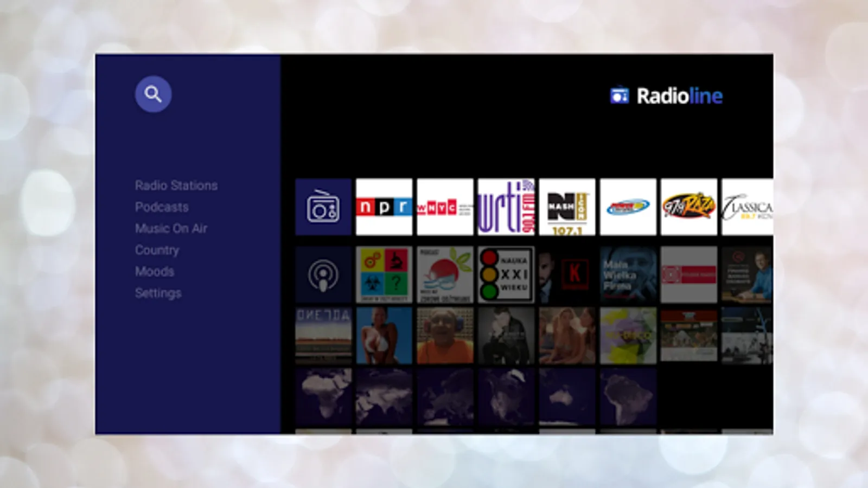Open search with the magnifying glass icon

(x=153, y=94)
